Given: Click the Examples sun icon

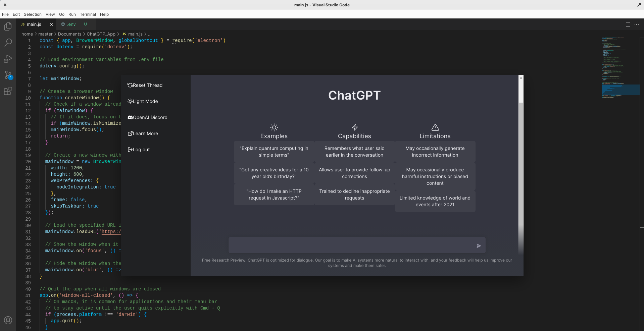Looking at the screenshot, I should tap(274, 127).
